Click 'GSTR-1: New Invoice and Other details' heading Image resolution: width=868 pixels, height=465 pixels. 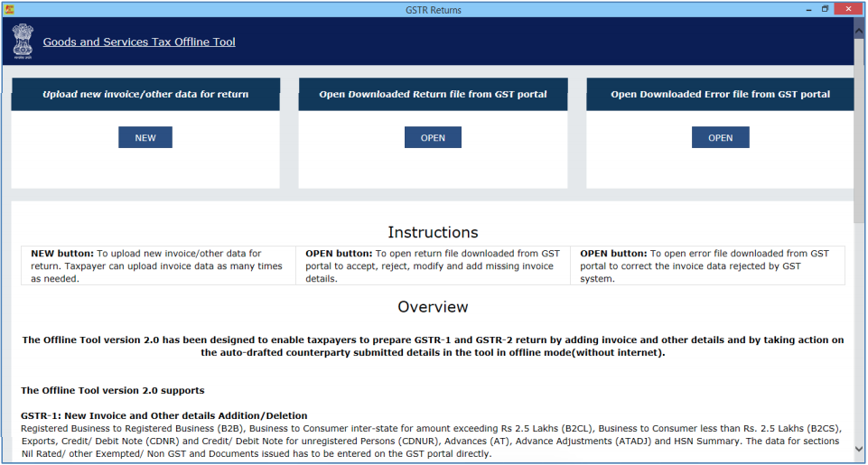coord(164,415)
